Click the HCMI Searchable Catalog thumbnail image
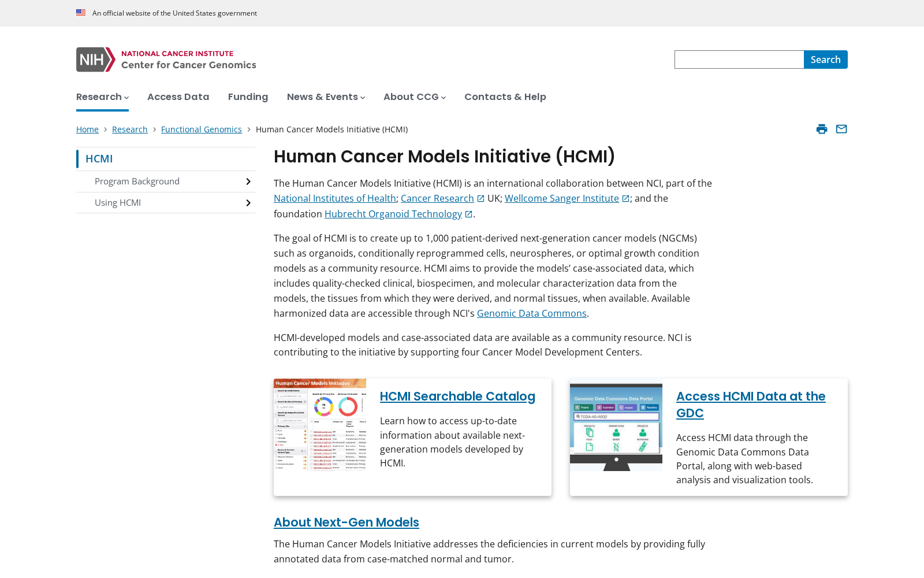 320,425
